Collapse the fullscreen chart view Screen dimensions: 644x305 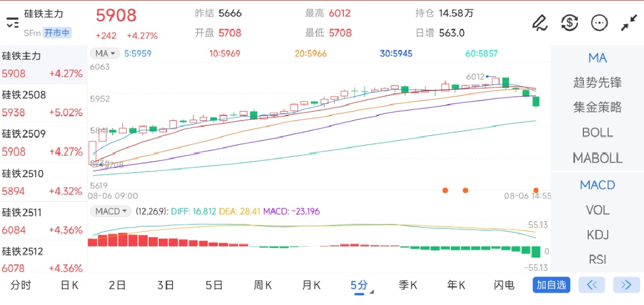[x=628, y=23]
